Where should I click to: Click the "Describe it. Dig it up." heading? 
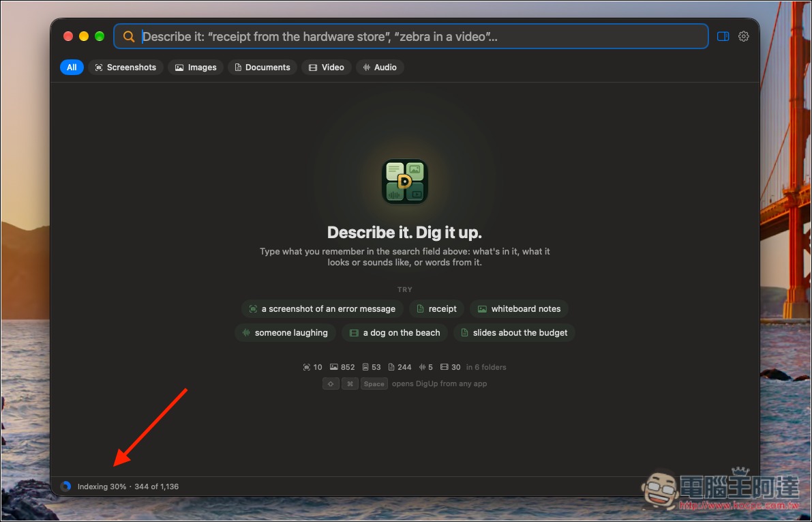(404, 232)
